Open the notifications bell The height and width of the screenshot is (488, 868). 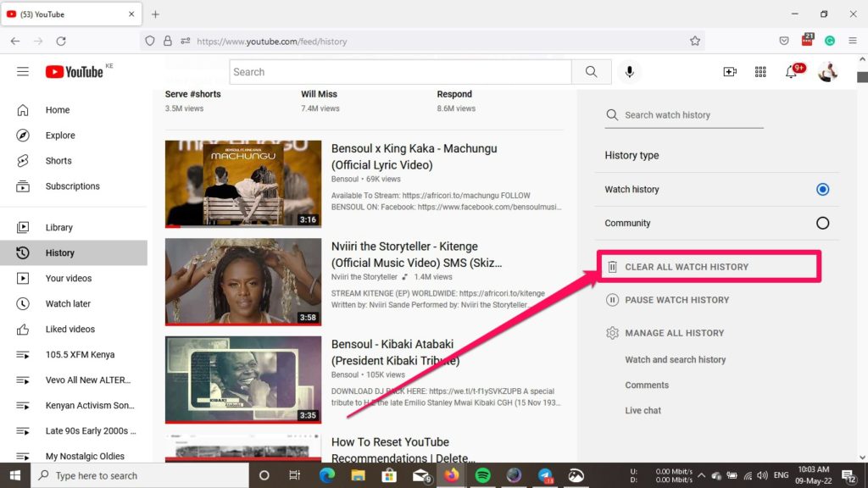pyautogui.click(x=793, y=72)
